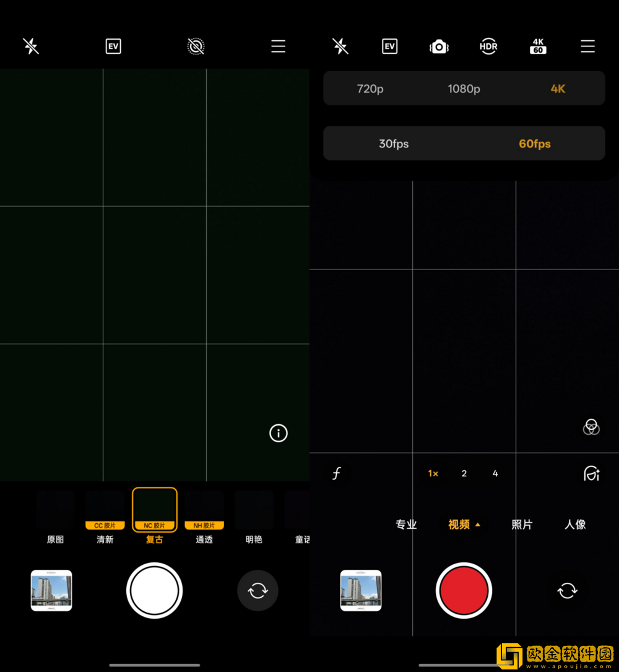Viewport: 619px width, 672px height.
Task: Choose the 30fps frame rate
Action: [x=394, y=144]
